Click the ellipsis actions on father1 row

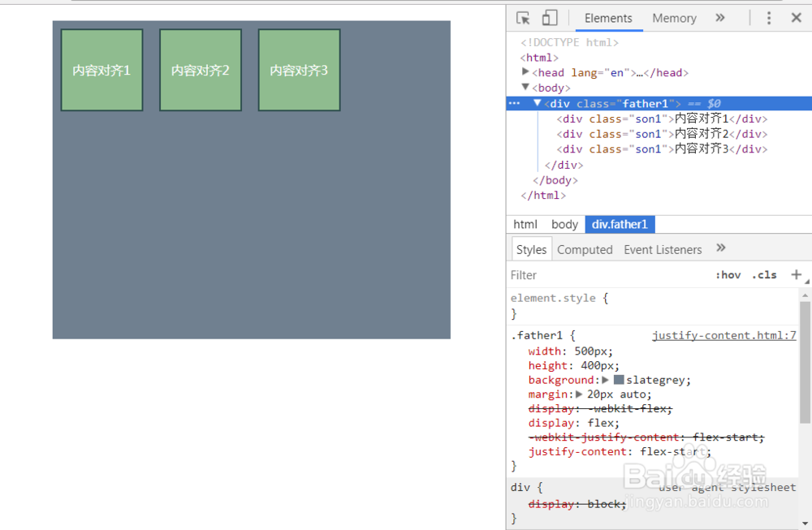pos(514,103)
